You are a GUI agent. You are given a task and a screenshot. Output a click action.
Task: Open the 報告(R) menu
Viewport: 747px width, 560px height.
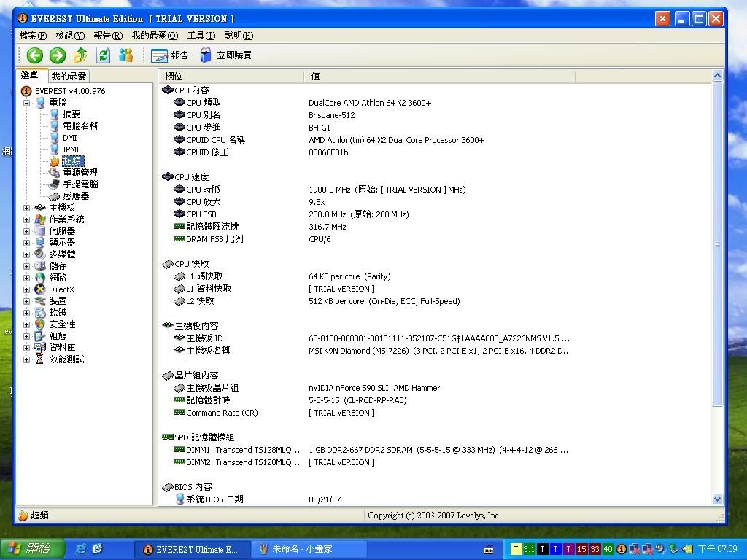point(108,36)
